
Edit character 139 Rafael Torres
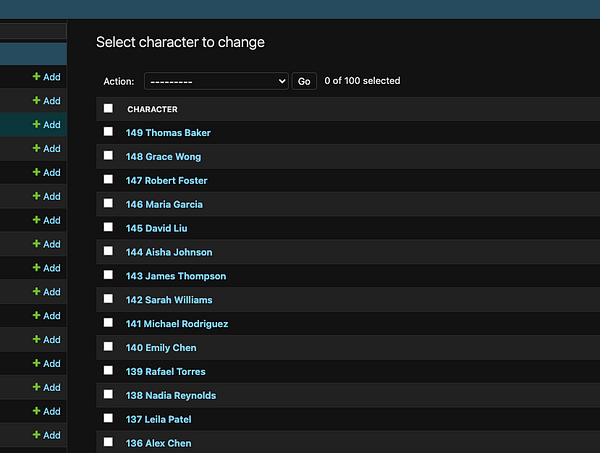tap(166, 372)
